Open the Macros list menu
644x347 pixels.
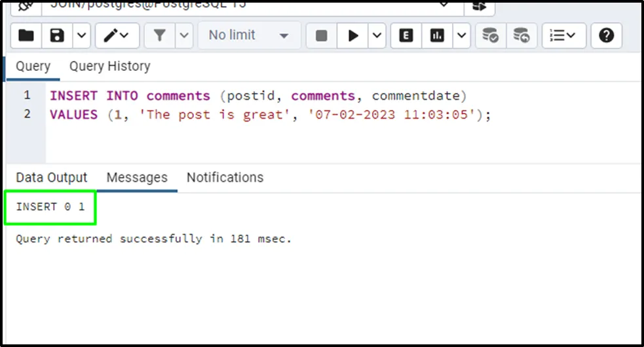[561, 35]
